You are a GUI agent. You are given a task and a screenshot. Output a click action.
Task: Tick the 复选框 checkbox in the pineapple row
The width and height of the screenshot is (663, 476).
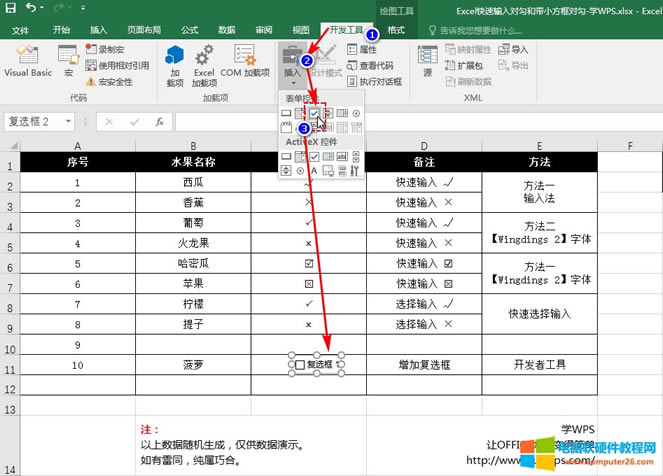click(x=298, y=366)
